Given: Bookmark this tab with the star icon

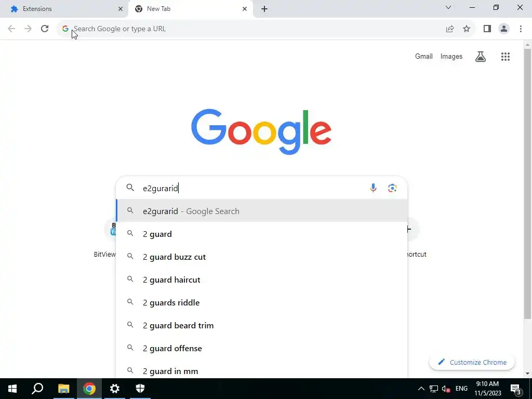Looking at the screenshot, I should (x=467, y=29).
